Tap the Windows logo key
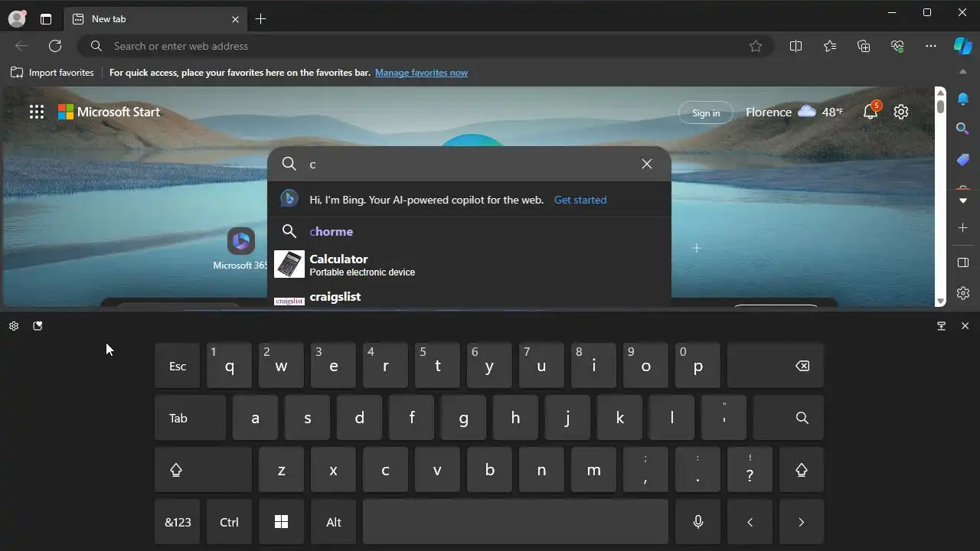Viewport: 980px width, 551px height. [x=281, y=522]
